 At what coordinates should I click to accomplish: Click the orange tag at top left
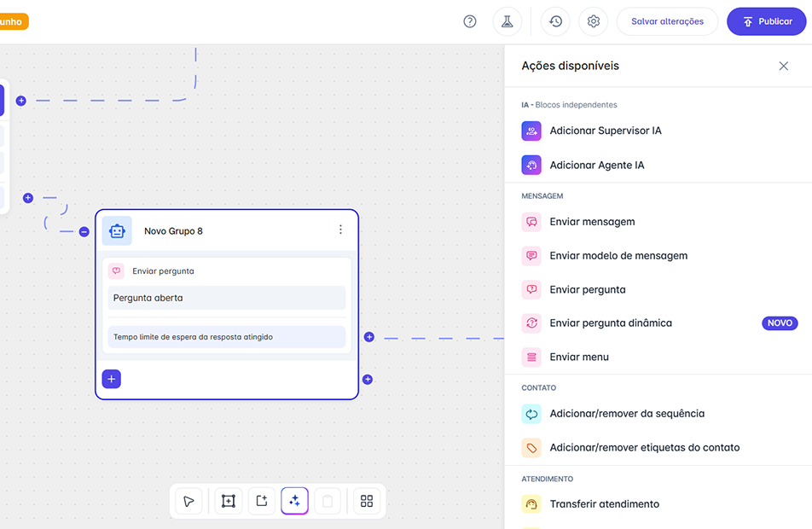[14, 22]
